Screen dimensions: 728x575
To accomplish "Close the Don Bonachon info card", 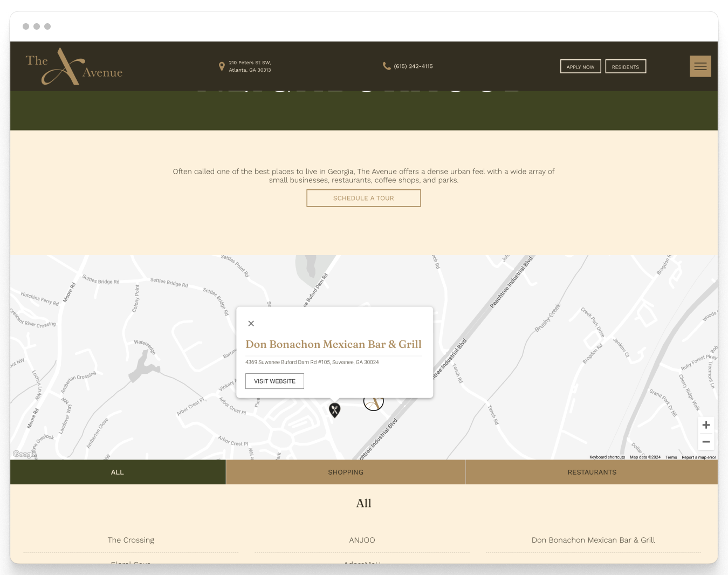I will pyautogui.click(x=251, y=323).
